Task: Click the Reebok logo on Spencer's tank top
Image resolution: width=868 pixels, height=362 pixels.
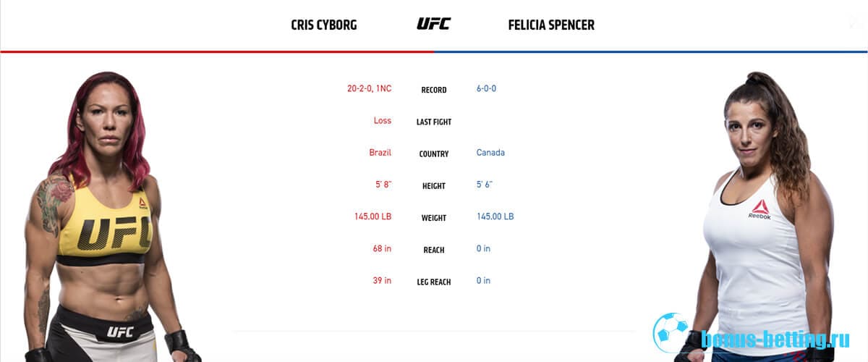Action: (759, 209)
